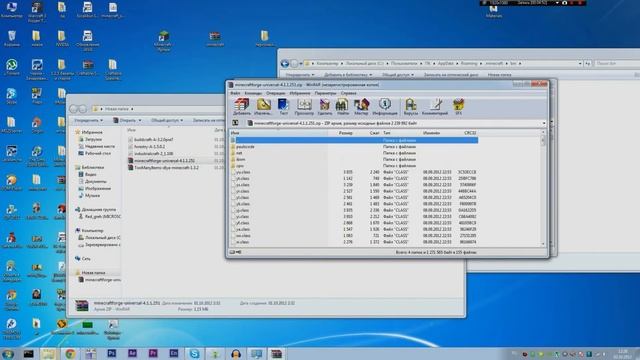Viewport: 640px width, 360px height.
Task: Sort by the CRC32 column in WinRAR
Action: pos(470,133)
